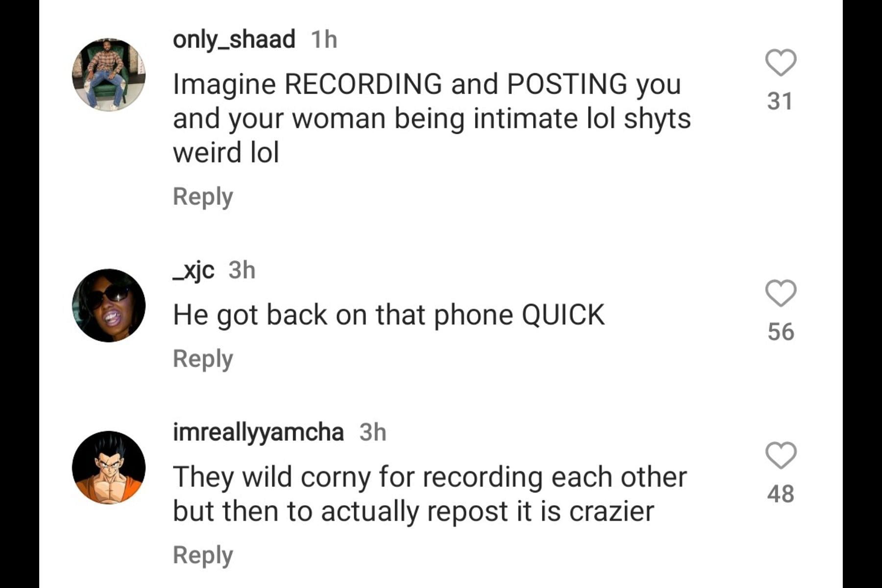Visit the imreallyyamcha username link
882x588 pixels.
click(258, 433)
